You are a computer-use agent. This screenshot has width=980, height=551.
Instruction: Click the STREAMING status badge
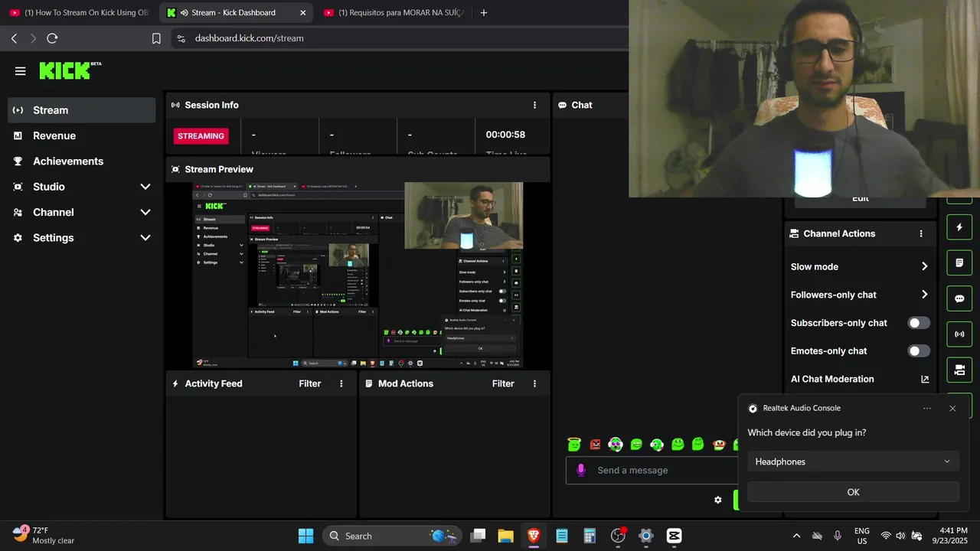point(201,135)
